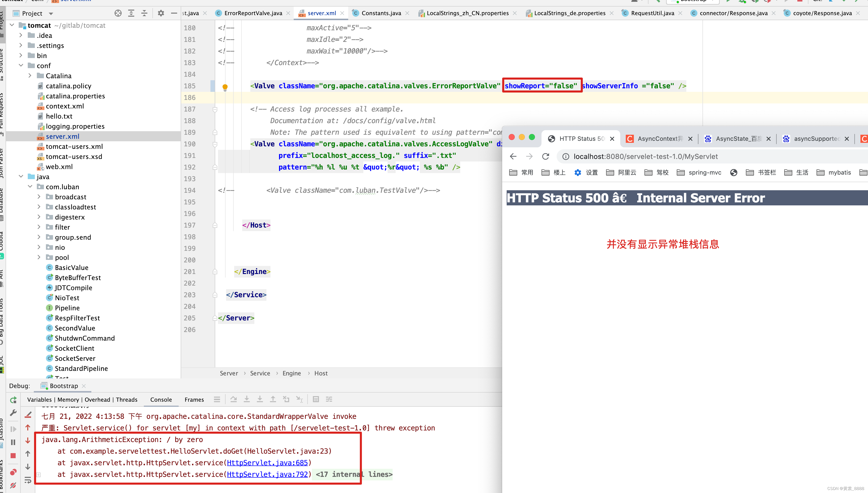Open the Frames tab in Debug
This screenshot has height=493, width=868.
tap(194, 400)
